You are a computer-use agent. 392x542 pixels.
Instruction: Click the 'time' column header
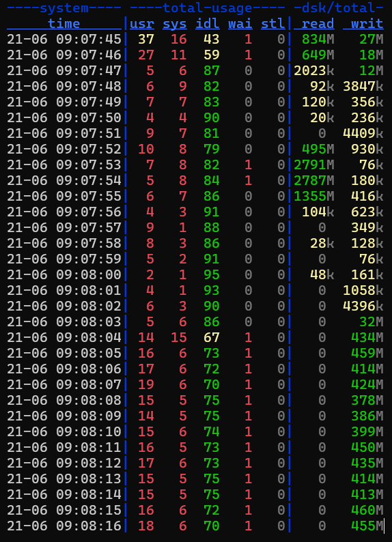[x=64, y=23]
